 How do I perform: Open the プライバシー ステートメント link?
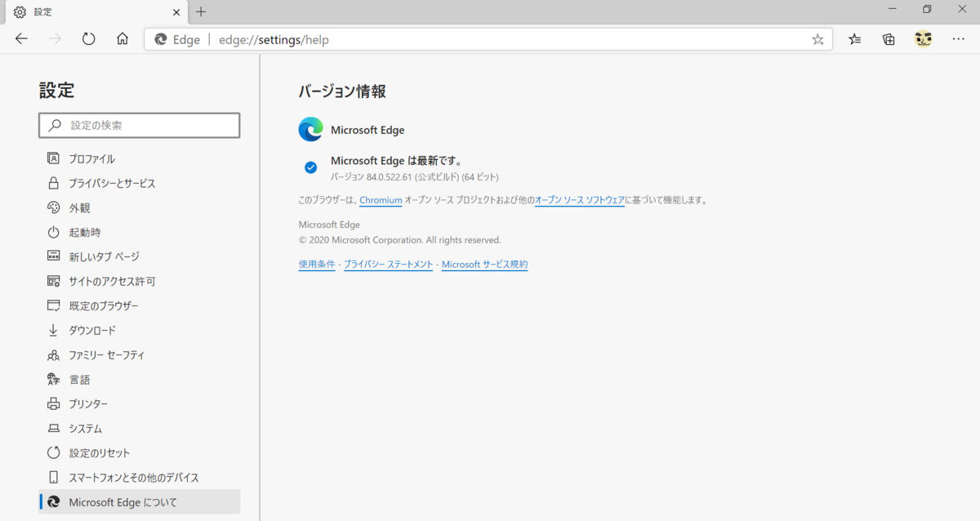click(x=388, y=265)
